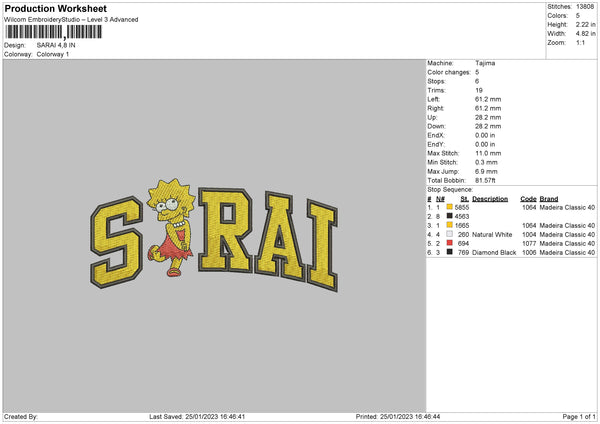Click the yellow swatch for stitch count 1665
This screenshot has width=600, height=424.
(x=450, y=225)
